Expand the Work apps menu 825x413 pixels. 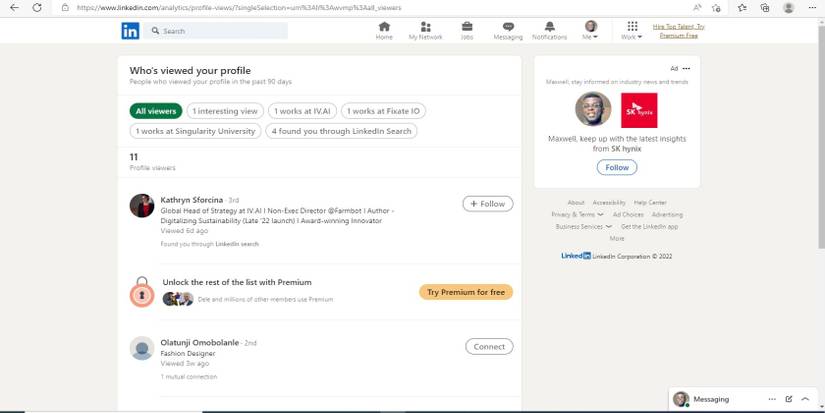pos(632,31)
